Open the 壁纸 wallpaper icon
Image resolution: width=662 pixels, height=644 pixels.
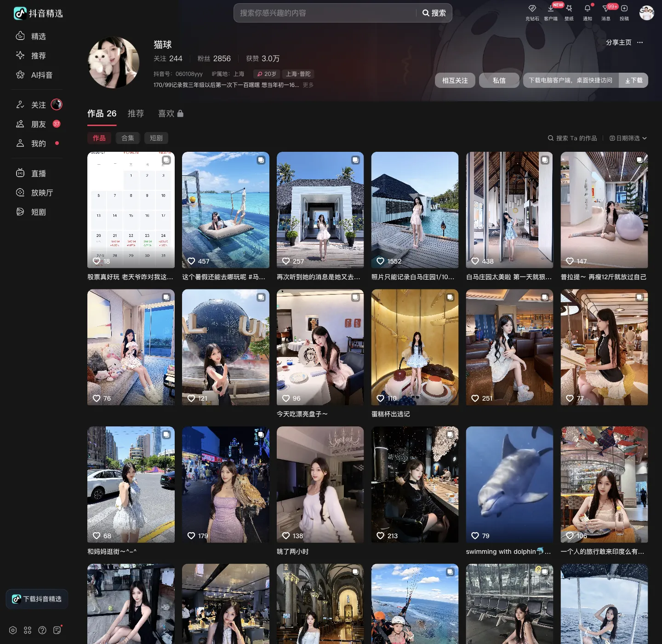569,8
